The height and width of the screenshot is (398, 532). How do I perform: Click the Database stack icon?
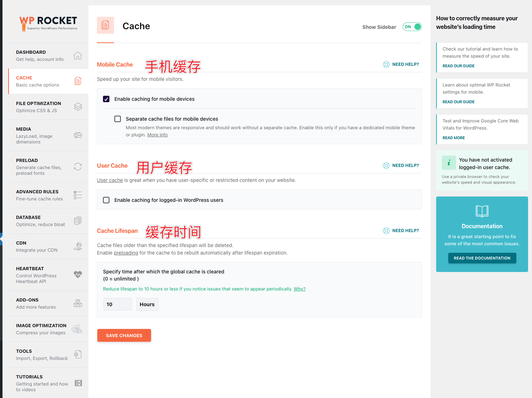coord(78,221)
